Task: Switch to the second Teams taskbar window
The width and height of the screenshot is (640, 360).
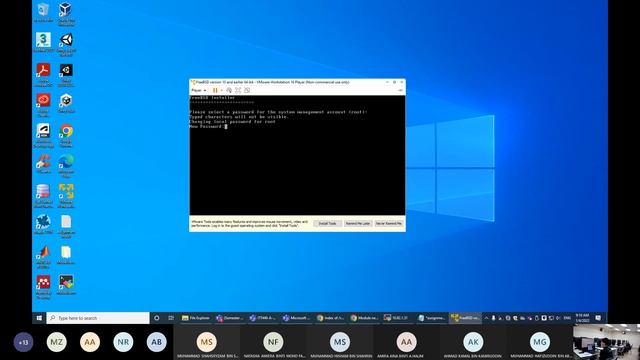Action: coord(263,318)
